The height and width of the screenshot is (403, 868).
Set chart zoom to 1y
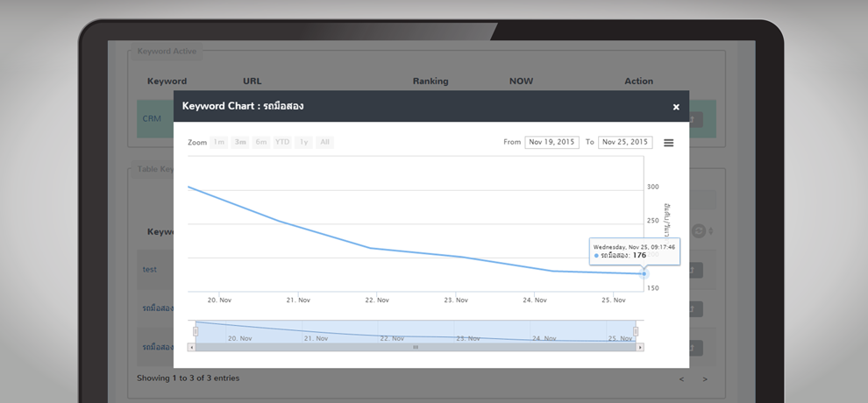click(304, 142)
